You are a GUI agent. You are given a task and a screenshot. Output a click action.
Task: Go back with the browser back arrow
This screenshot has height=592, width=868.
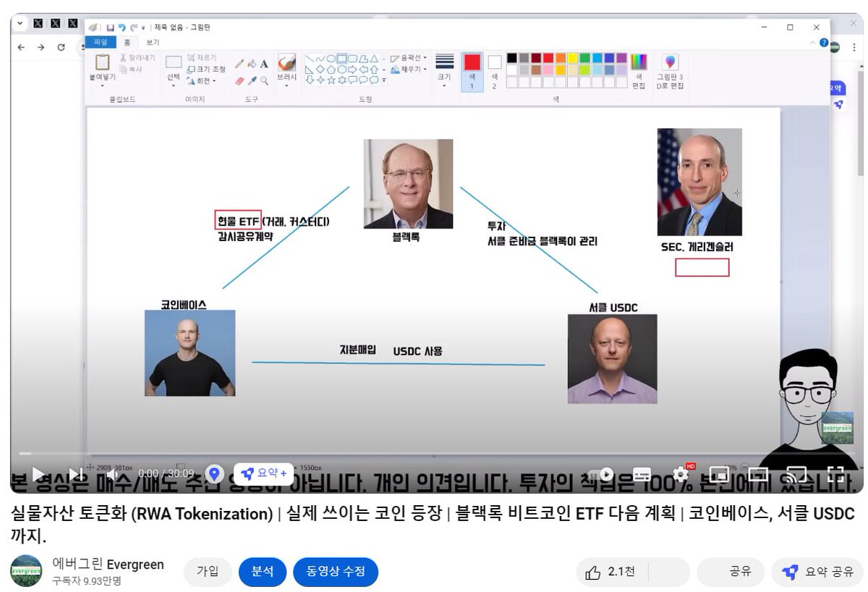(21, 47)
